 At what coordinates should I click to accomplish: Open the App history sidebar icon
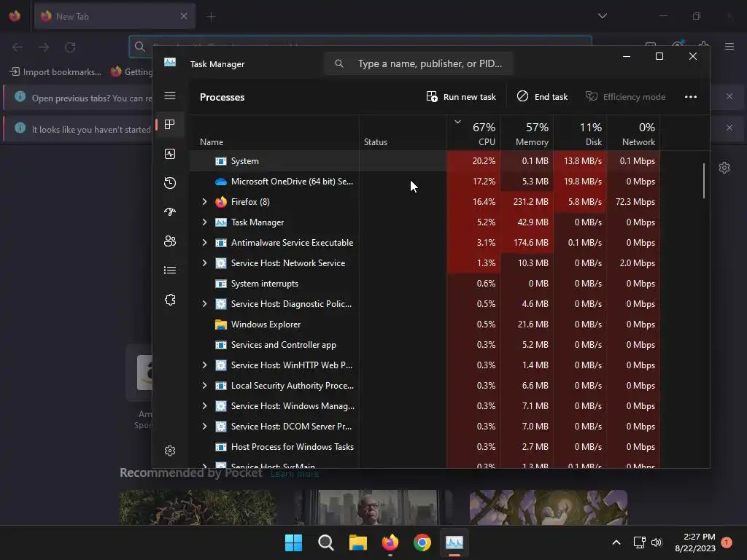[x=170, y=183]
